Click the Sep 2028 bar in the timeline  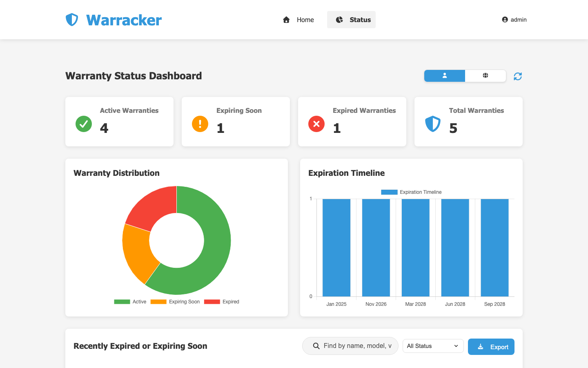(x=495, y=248)
